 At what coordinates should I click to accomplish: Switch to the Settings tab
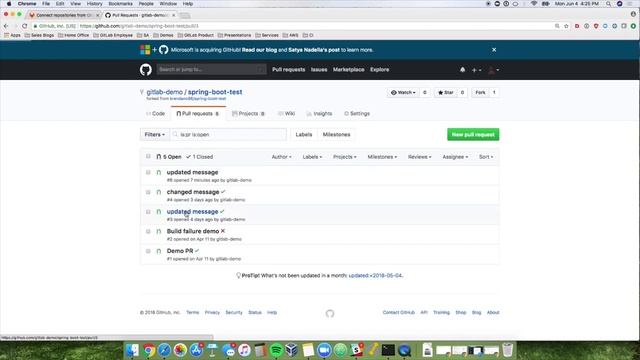click(x=357, y=113)
